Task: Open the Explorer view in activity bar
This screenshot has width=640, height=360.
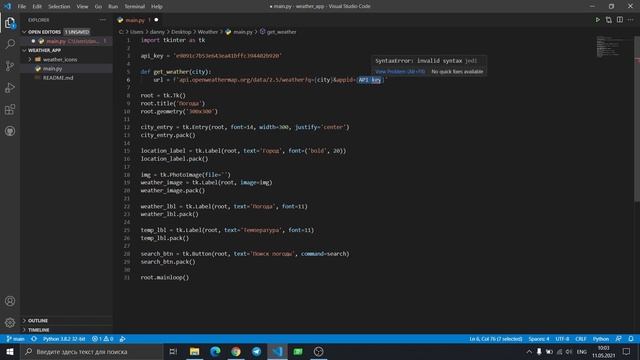Action: click(10, 23)
